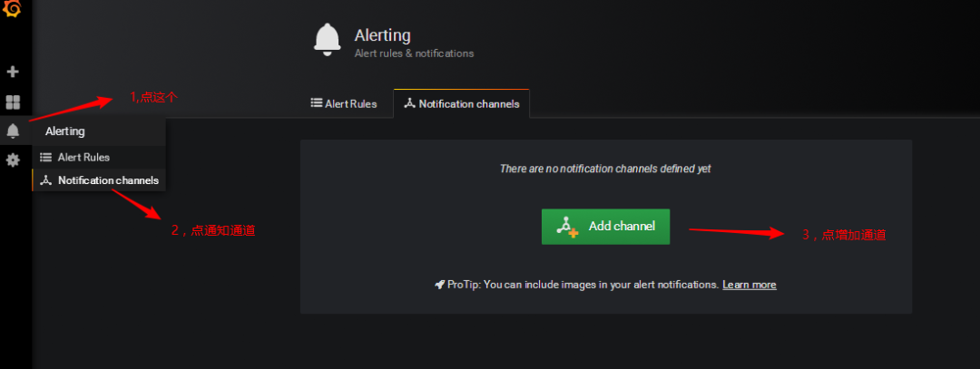
Task: Select the Notification channels tab label
Action: point(469,103)
